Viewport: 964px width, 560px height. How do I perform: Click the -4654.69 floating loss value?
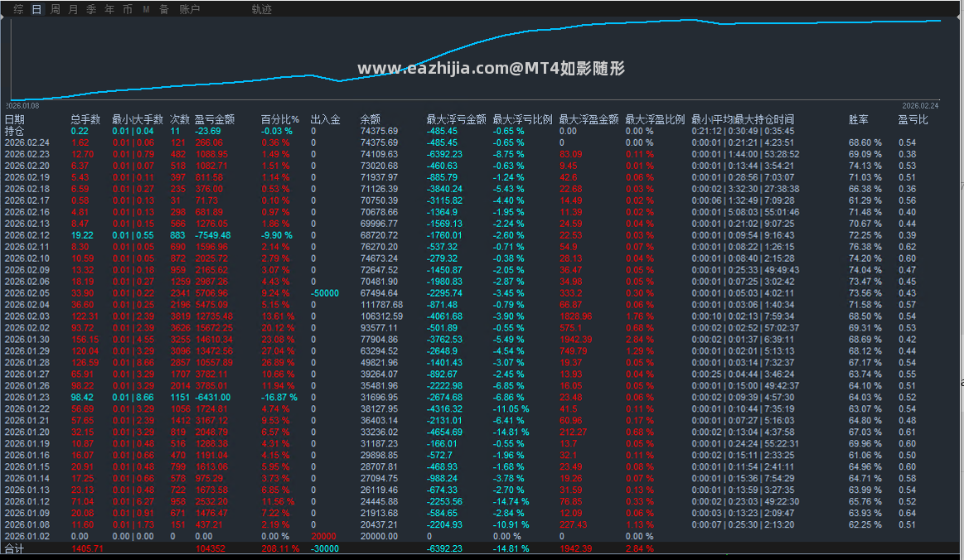point(444,432)
